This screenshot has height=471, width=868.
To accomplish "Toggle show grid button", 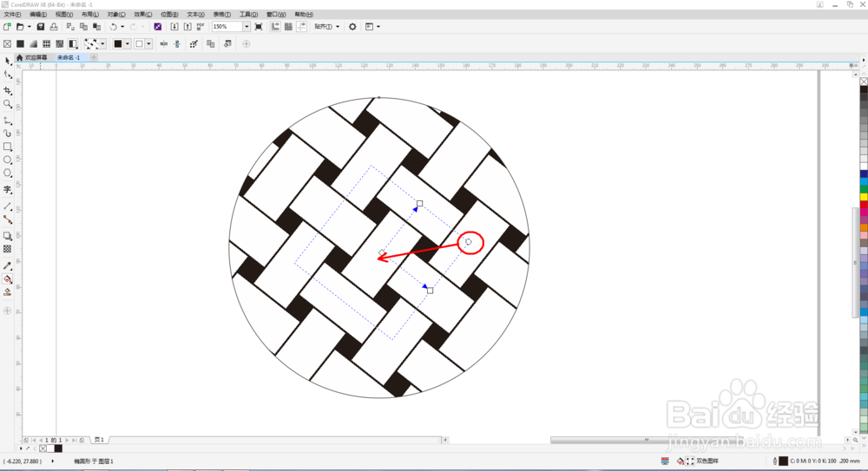I will coord(288,27).
